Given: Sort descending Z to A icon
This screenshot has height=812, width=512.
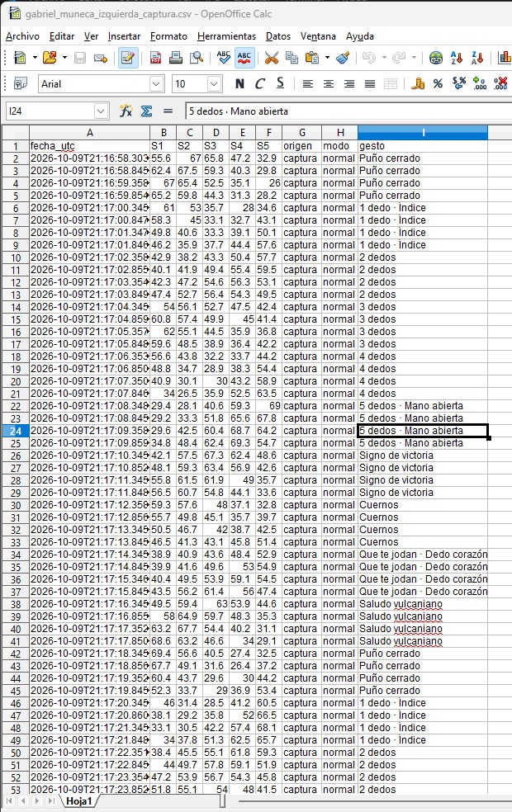Looking at the screenshot, I should pos(477,58).
